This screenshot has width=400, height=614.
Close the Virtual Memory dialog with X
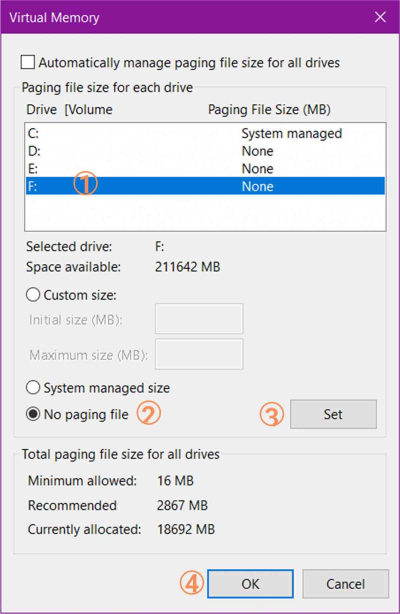380,17
